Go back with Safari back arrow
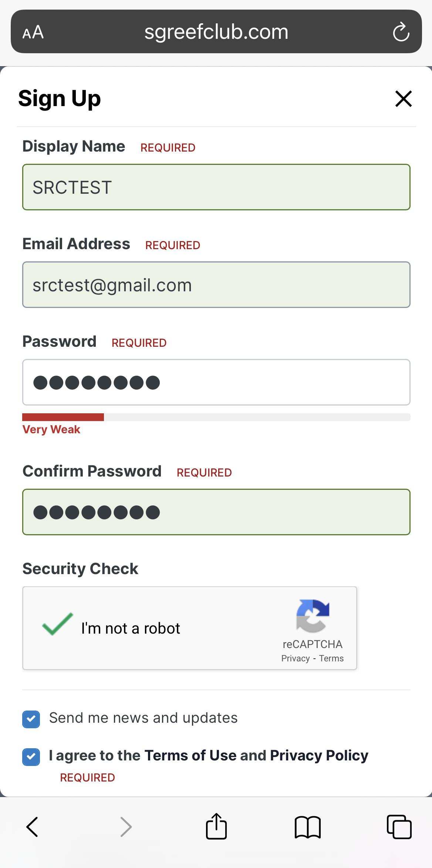The height and width of the screenshot is (868, 432). coord(32,827)
